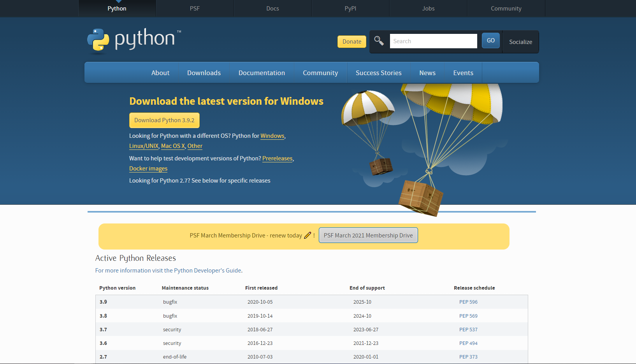The image size is (636, 364).
Task: Click the Download Python 3.9.2 button
Action: [x=164, y=120]
